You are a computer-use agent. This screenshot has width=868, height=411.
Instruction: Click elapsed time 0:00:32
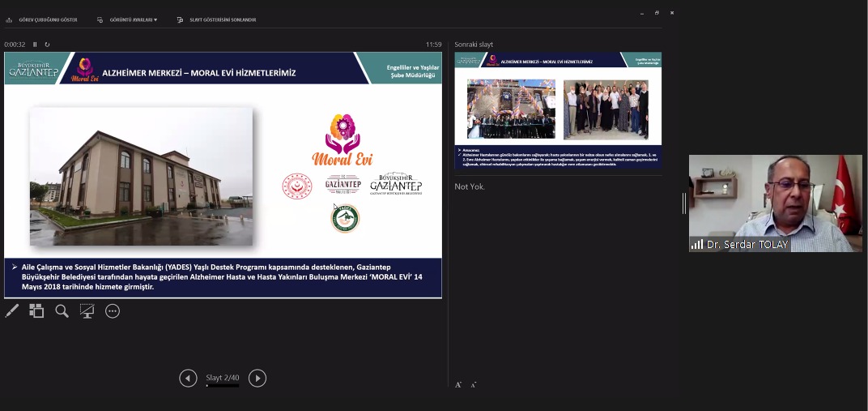15,45
